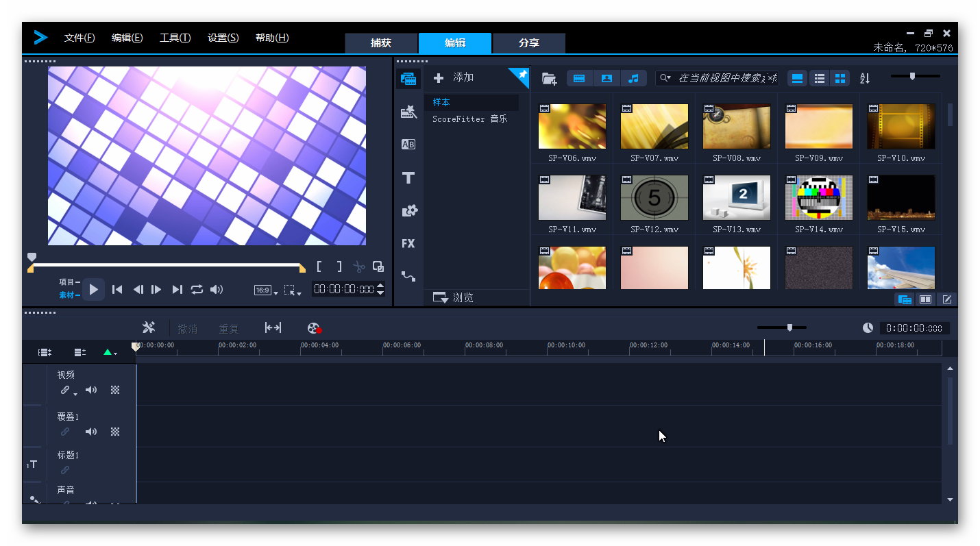Enlarge the preview window icon
This screenshot has width=980, height=546.
click(x=378, y=266)
